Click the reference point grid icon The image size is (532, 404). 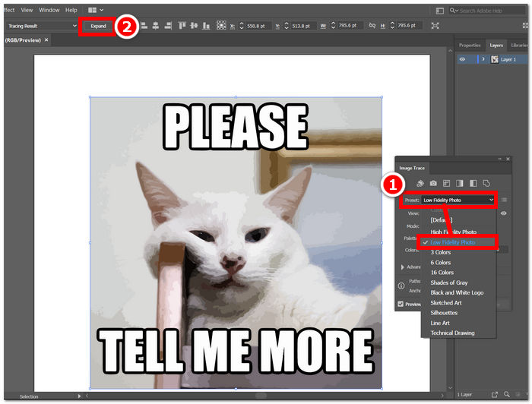[x=221, y=25]
